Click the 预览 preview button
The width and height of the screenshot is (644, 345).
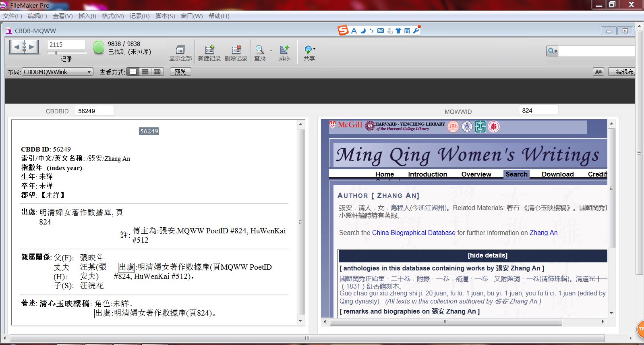tap(180, 72)
